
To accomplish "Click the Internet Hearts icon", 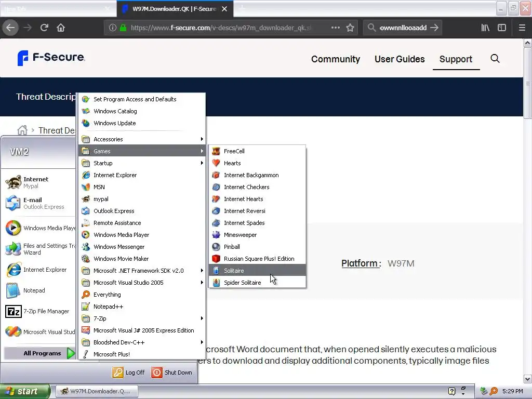I will [x=216, y=199].
